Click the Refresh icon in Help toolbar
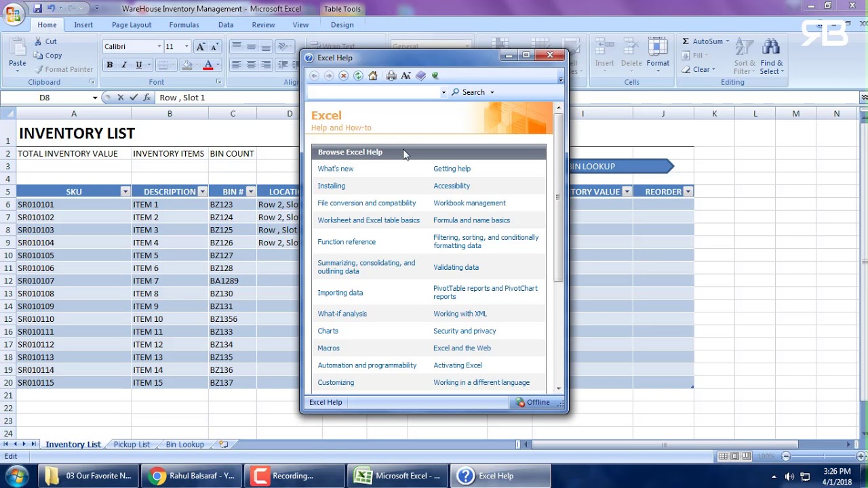 [x=358, y=76]
